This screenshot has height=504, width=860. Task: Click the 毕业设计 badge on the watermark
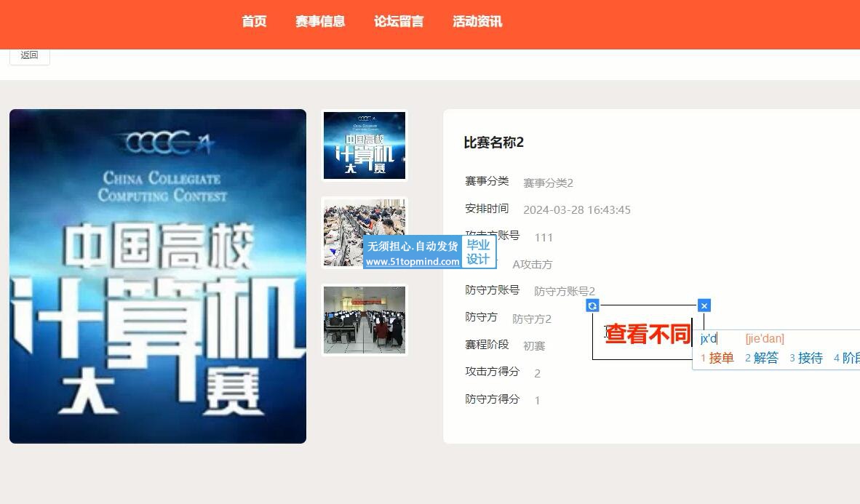[x=478, y=252]
